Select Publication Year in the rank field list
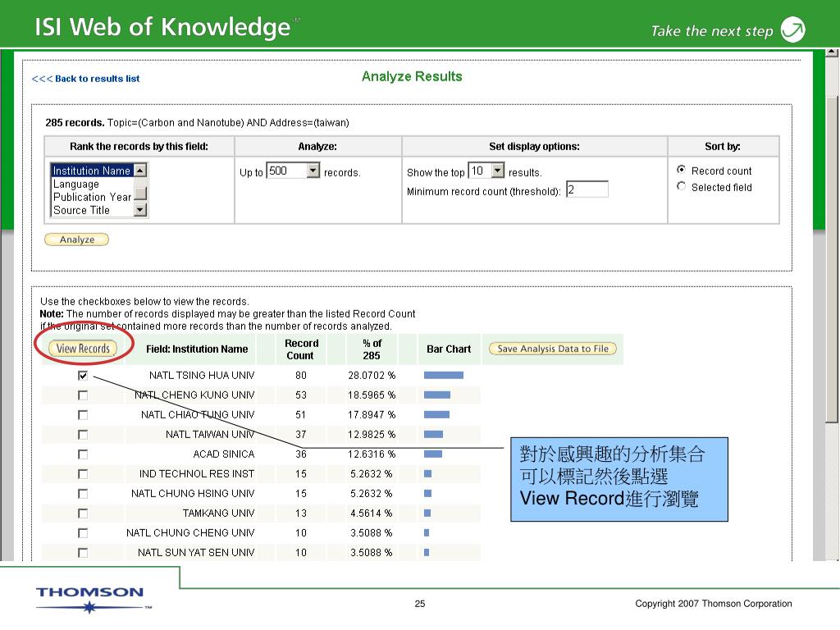Viewport: 840px width, 630px height. [x=92, y=197]
